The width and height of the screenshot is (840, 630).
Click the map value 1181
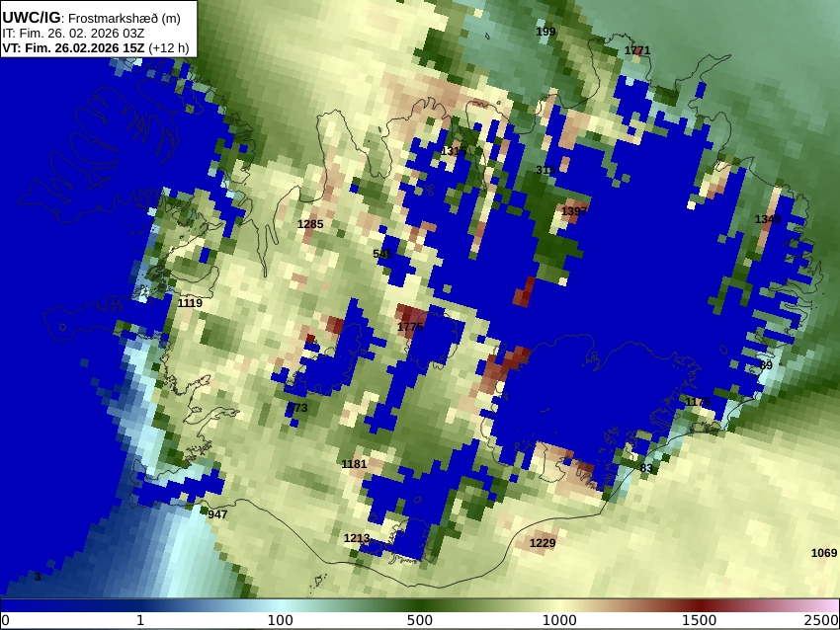pyautogui.click(x=354, y=463)
